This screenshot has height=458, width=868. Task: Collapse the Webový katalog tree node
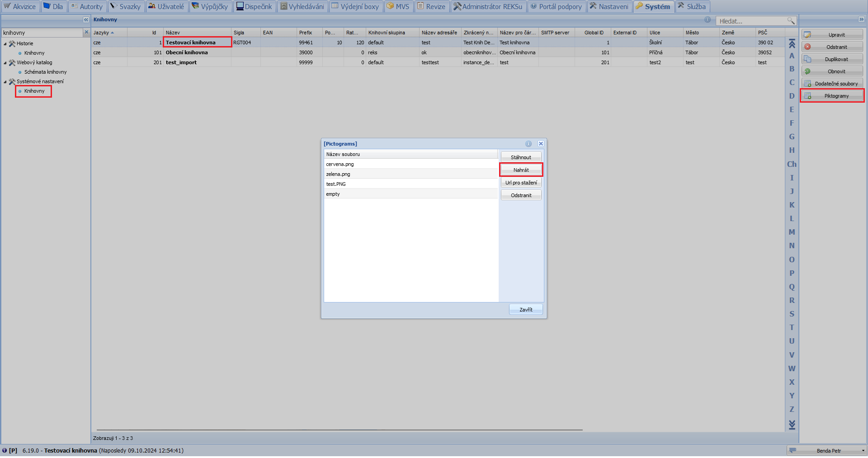click(x=5, y=63)
